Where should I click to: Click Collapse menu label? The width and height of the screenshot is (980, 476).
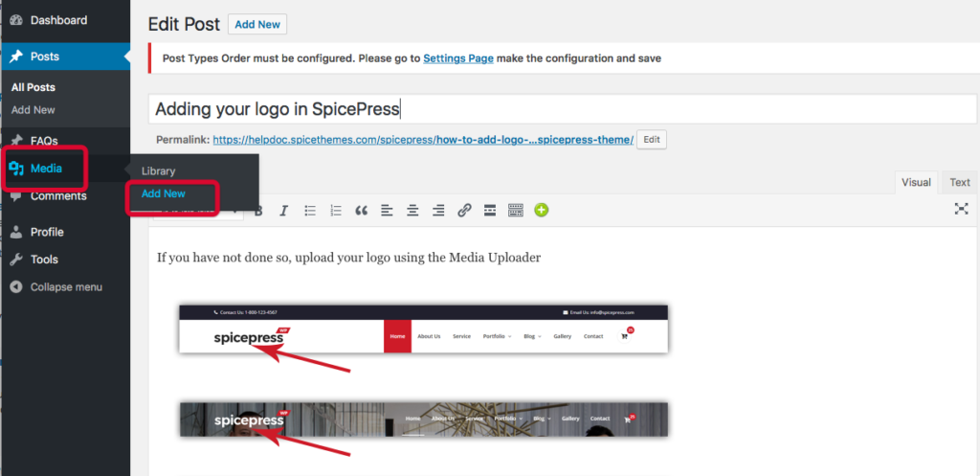(66, 287)
